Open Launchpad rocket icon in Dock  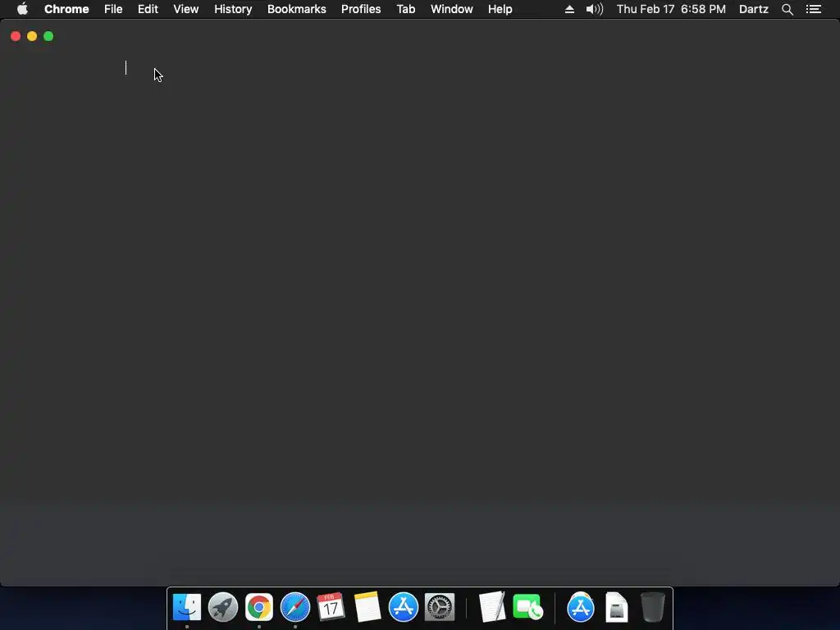(223, 607)
